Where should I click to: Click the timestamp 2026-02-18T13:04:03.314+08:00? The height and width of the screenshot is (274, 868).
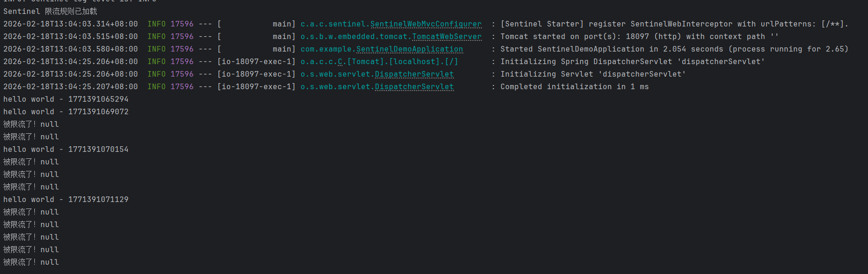71,24
